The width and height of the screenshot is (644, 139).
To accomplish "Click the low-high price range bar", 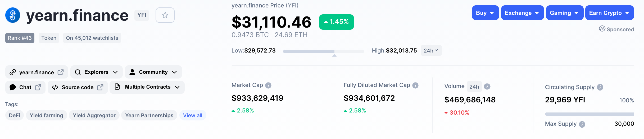I will click(x=323, y=51).
